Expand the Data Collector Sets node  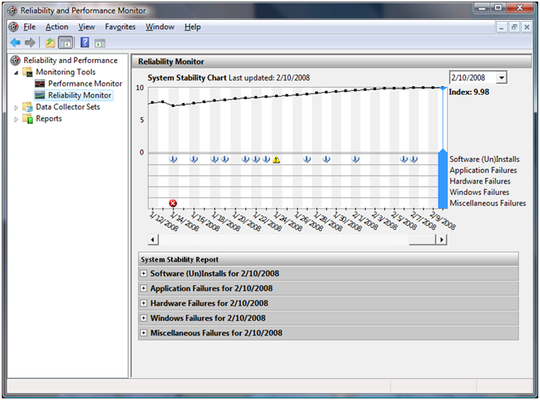point(16,107)
